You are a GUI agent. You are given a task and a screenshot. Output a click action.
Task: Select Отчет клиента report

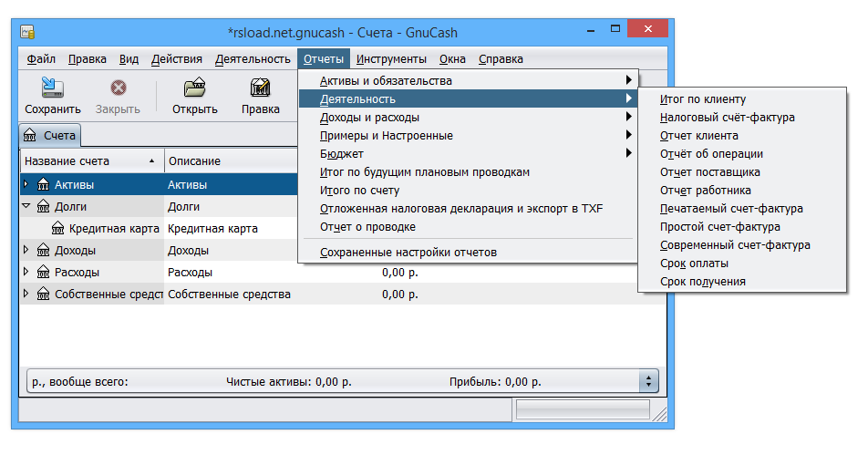pos(742,135)
